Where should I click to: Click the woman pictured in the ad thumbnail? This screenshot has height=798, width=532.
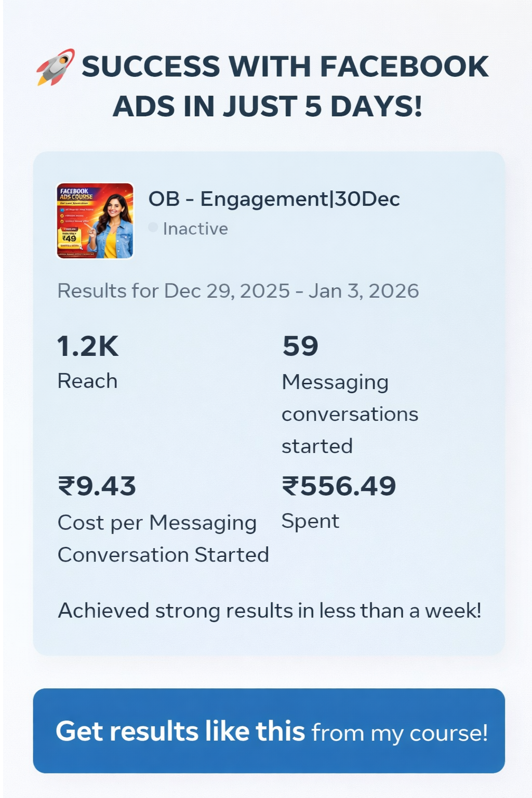click(112, 223)
